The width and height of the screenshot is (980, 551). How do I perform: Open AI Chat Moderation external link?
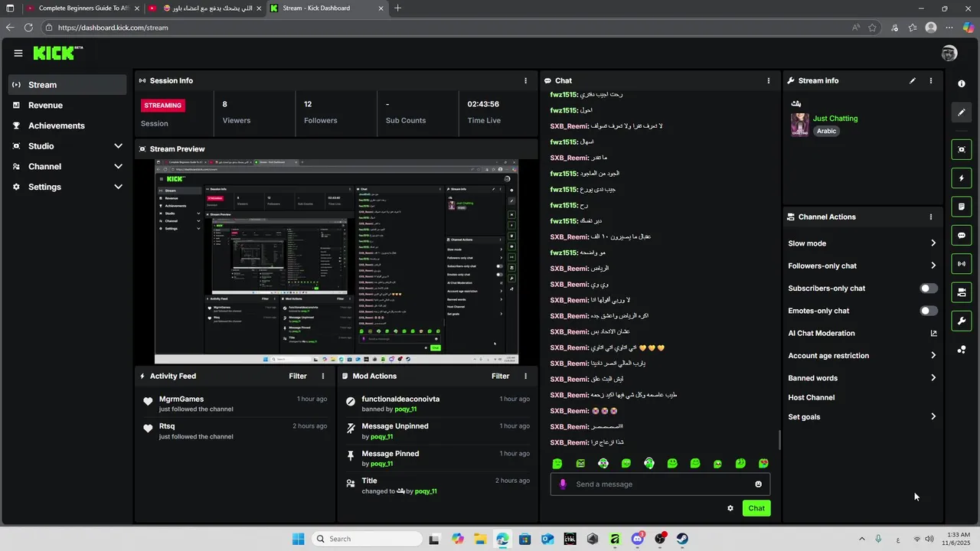click(x=933, y=334)
